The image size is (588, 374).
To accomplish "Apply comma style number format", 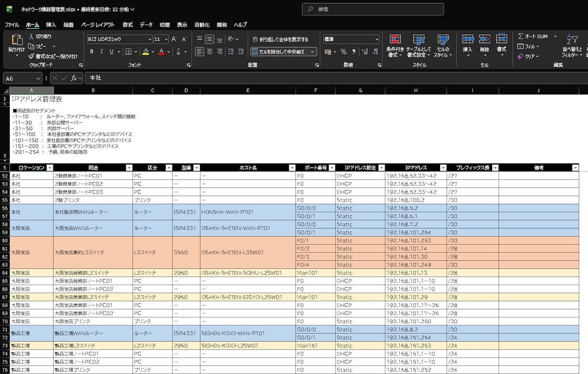I will (x=354, y=52).
